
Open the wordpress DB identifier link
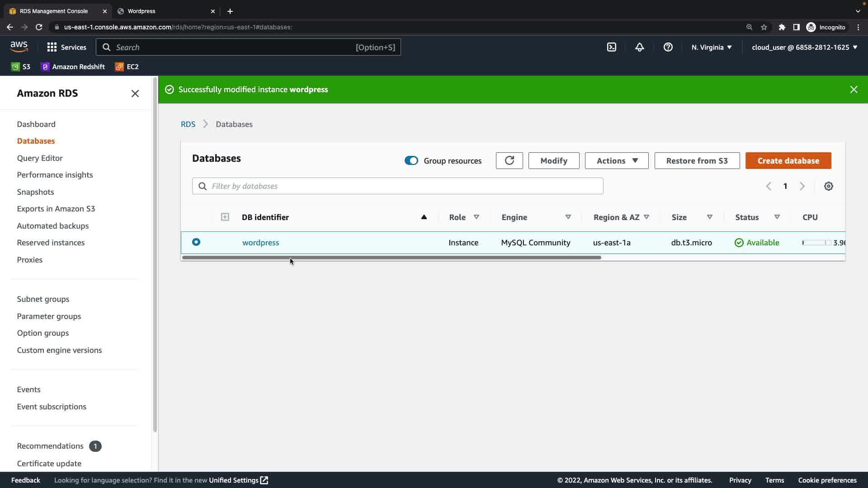260,243
